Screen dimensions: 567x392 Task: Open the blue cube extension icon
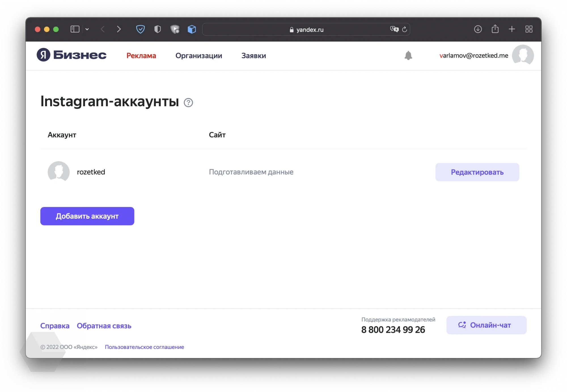click(x=192, y=29)
